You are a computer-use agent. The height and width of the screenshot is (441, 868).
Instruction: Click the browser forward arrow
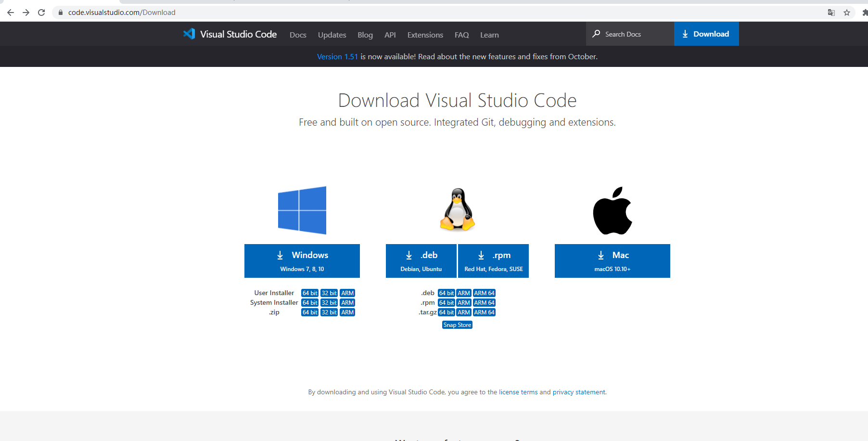pyautogui.click(x=26, y=13)
